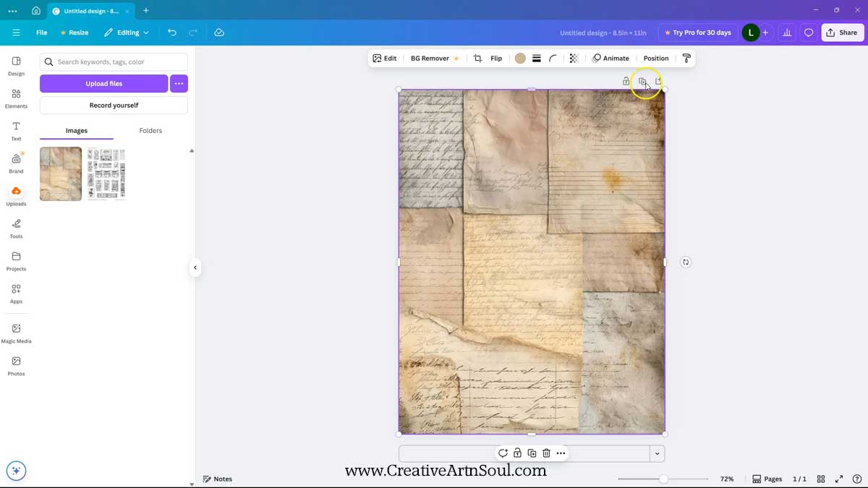Open the analytics chart icon in header
This screenshot has height=488, width=868.
(787, 33)
